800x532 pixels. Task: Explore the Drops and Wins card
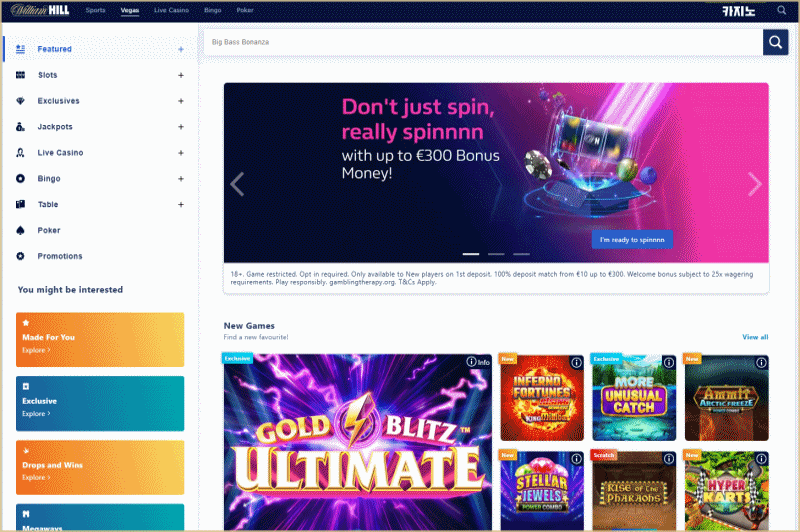click(x=100, y=467)
